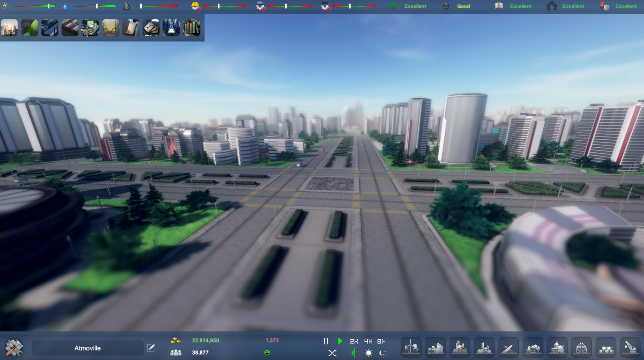The image size is (644, 360).
Task: Click the health Excellent rating
Action: [415, 6]
